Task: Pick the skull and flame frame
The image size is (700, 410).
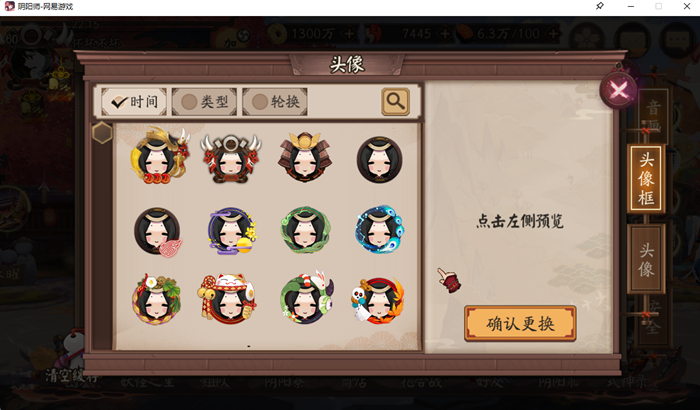Action: click(x=378, y=300)
